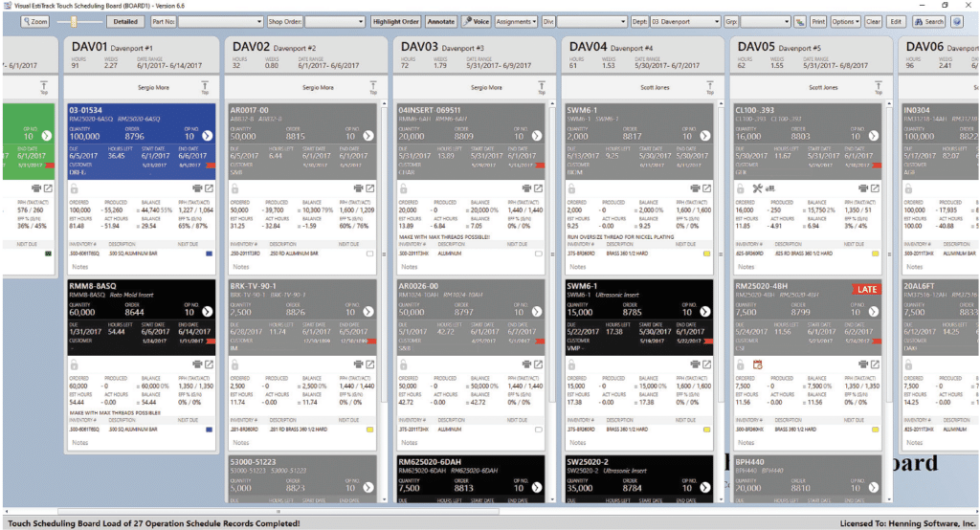
Task: Open the arrow on card BRK-TV-90-1
Action: pyautogui.click(x=368, y=311)
